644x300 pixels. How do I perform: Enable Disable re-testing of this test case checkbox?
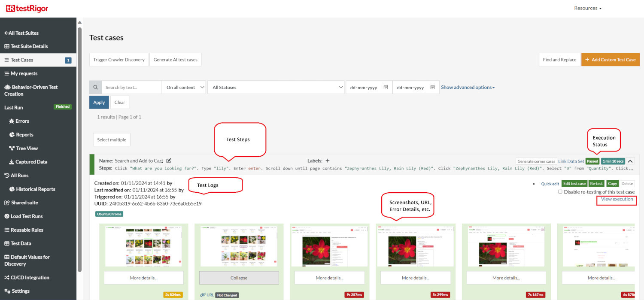click(x=560, y=192)
